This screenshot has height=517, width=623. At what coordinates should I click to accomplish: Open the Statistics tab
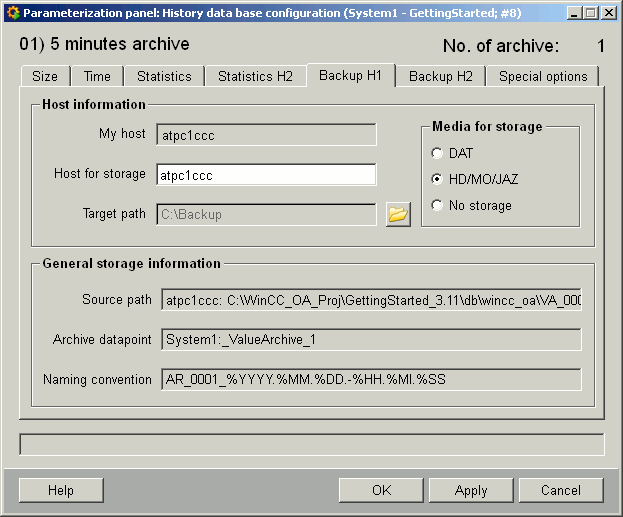[164, 76]
